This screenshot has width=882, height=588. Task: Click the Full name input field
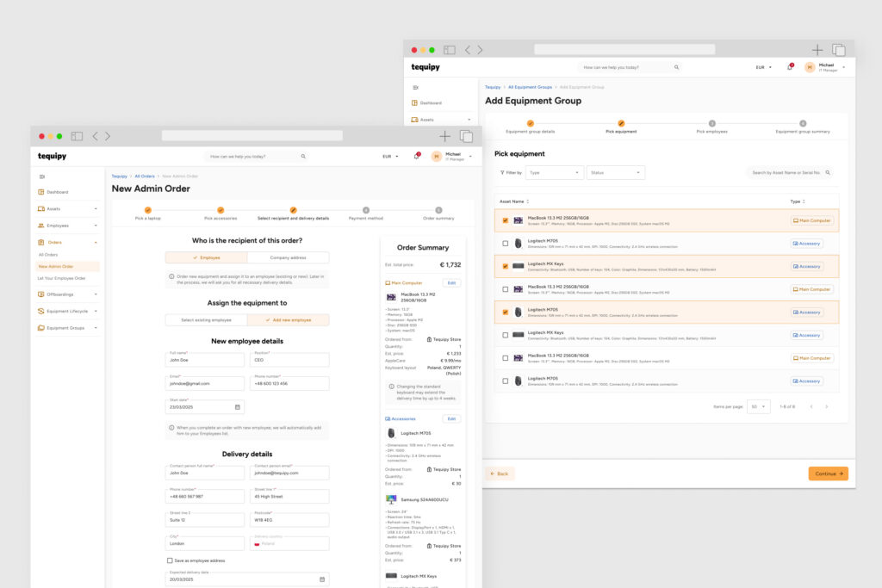(x=205, y=360)
